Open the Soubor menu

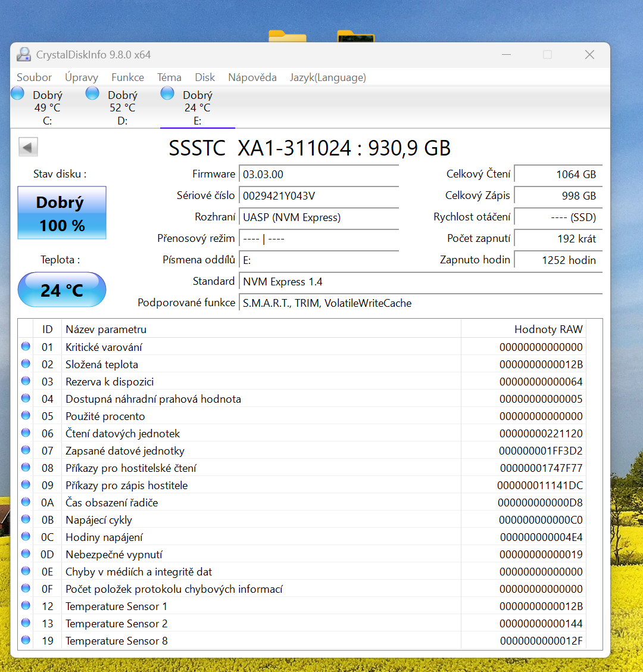35,77
